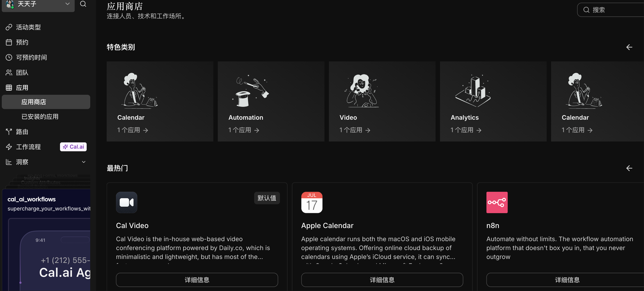Open the Automation category card
The height and width of the screenshot is (291, 644).
(x=271, y=101)
